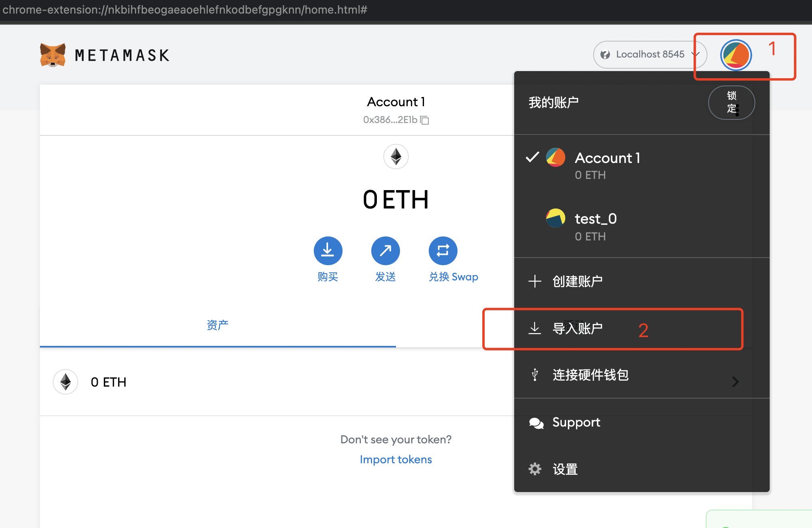Open 连接硬件钱包 menu entry
The height and width of the screenshot is (528, 812).
(642, 375)
